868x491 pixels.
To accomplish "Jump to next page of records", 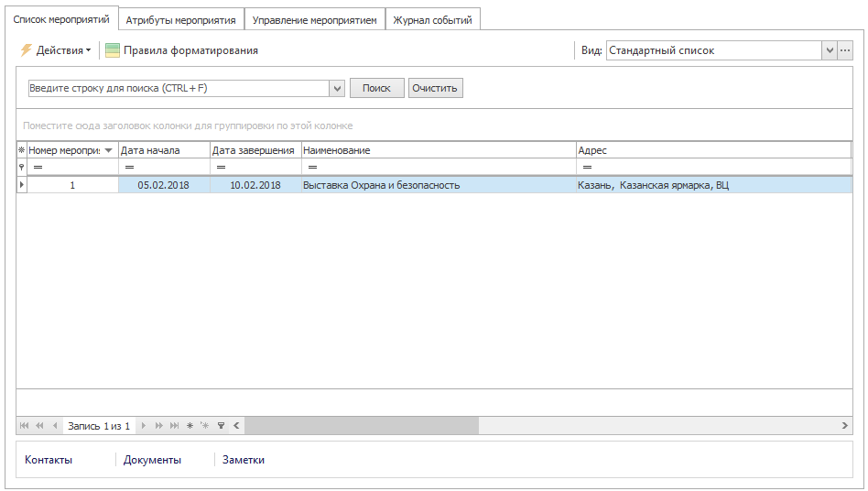I will 159,426.
